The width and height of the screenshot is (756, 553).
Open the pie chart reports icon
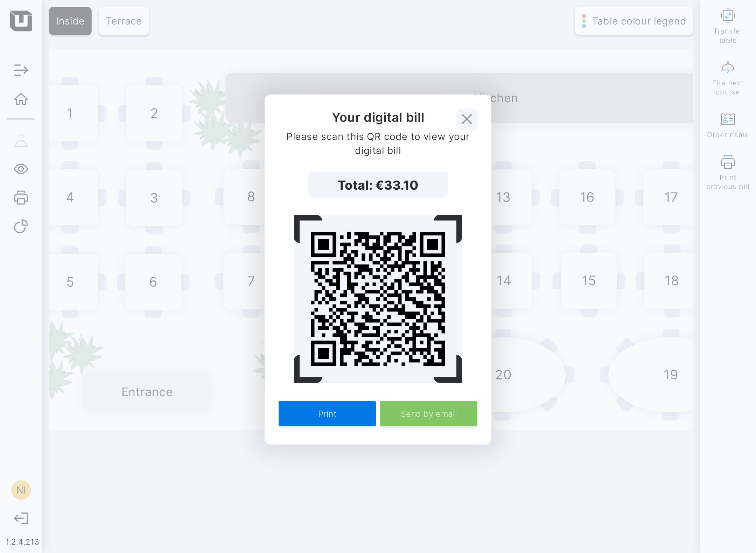(x=21, y=226)
